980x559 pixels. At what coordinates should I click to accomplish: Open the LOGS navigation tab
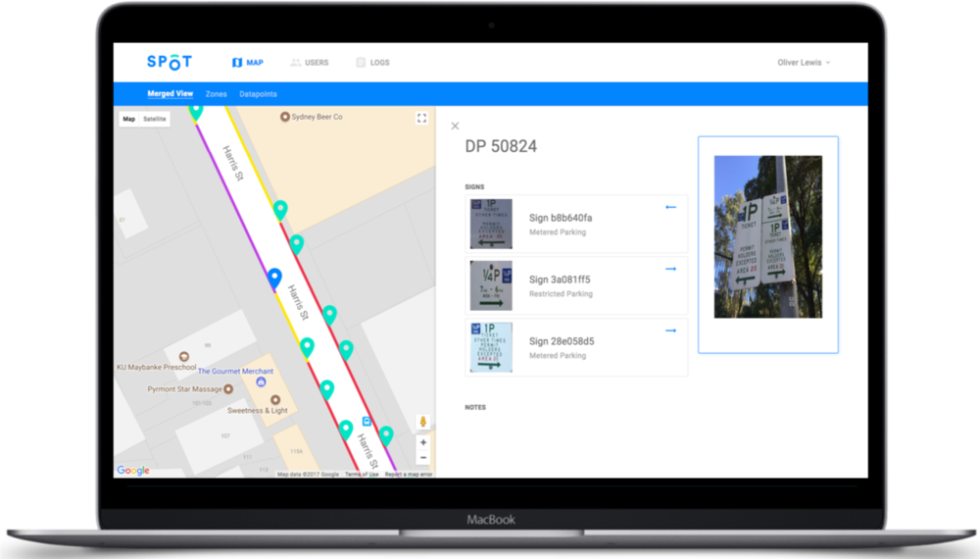point(373,63)
